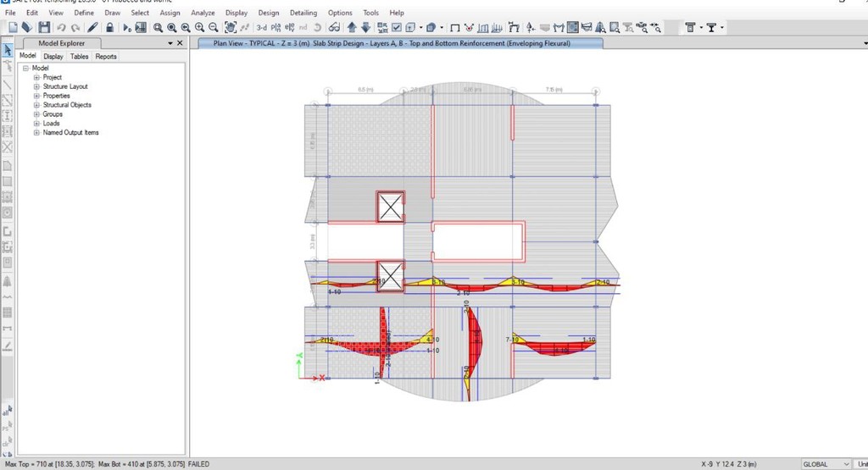Switch to the Tables tab in Model Explorer
Screen dimensions: 868x470
[x=79, y=57]
